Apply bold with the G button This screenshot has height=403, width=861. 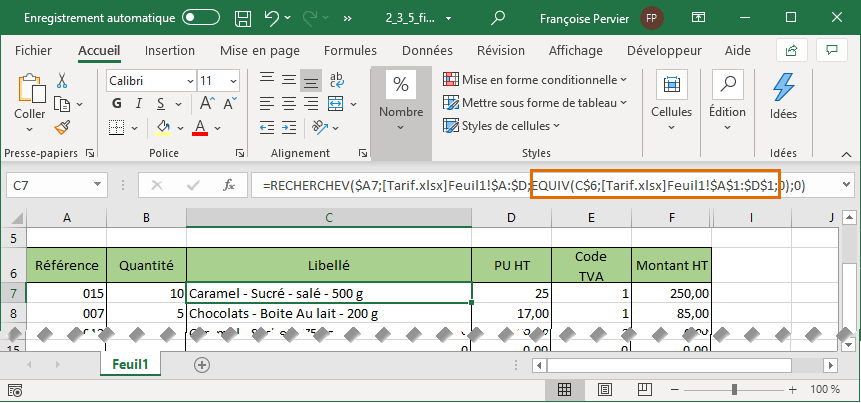coord(115,104)
